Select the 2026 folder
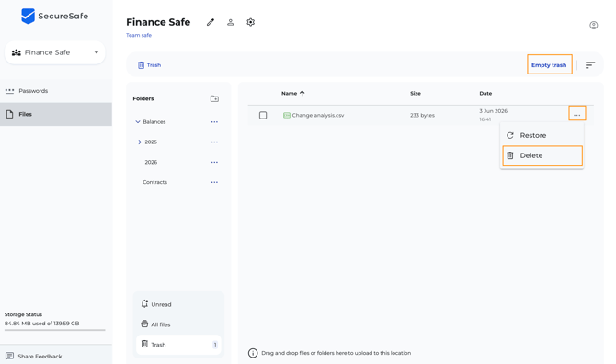Image resolution: width=616 pixels, height=364 pixels. tap(151, 162)
